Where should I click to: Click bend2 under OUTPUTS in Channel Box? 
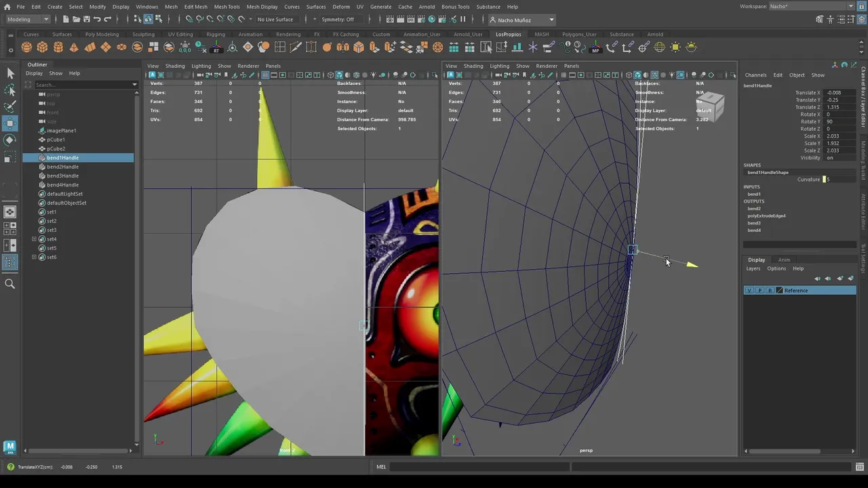(x=753, y=209)
